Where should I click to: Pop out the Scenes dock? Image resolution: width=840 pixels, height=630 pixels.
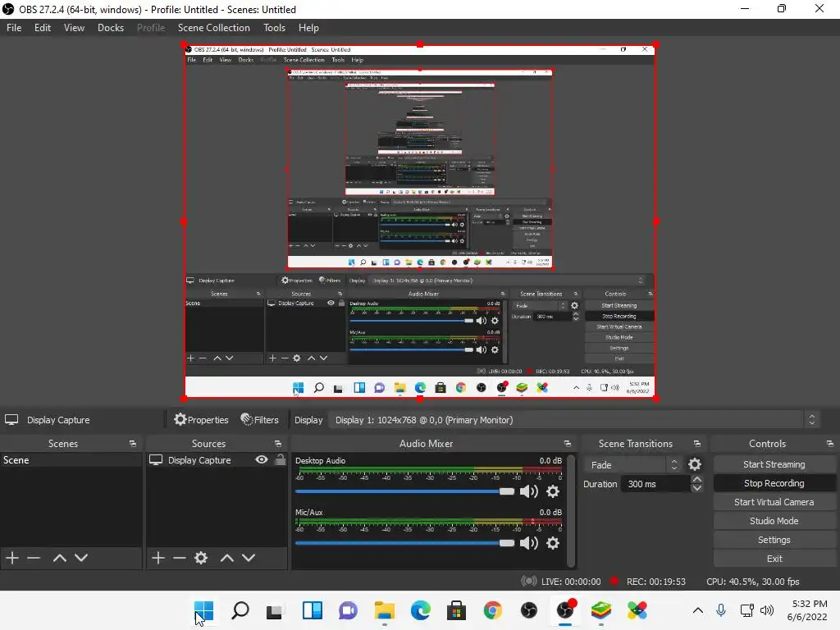[132, 444]
